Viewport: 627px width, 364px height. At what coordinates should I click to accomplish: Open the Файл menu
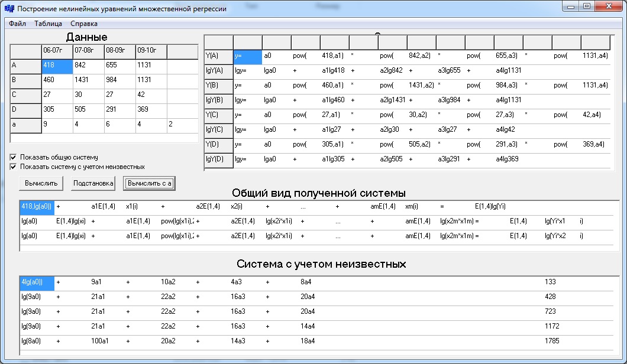17,24
